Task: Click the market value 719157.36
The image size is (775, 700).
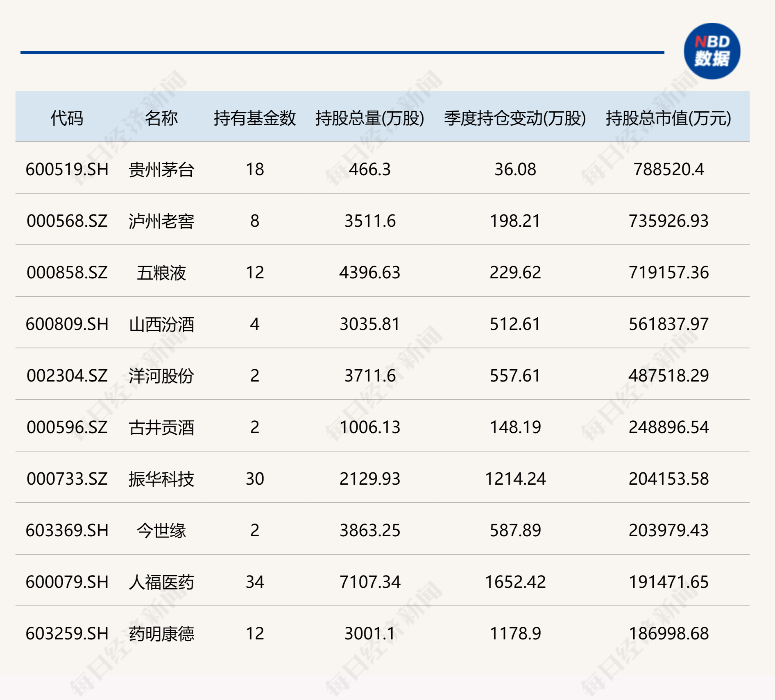Action: coord(668,272)
